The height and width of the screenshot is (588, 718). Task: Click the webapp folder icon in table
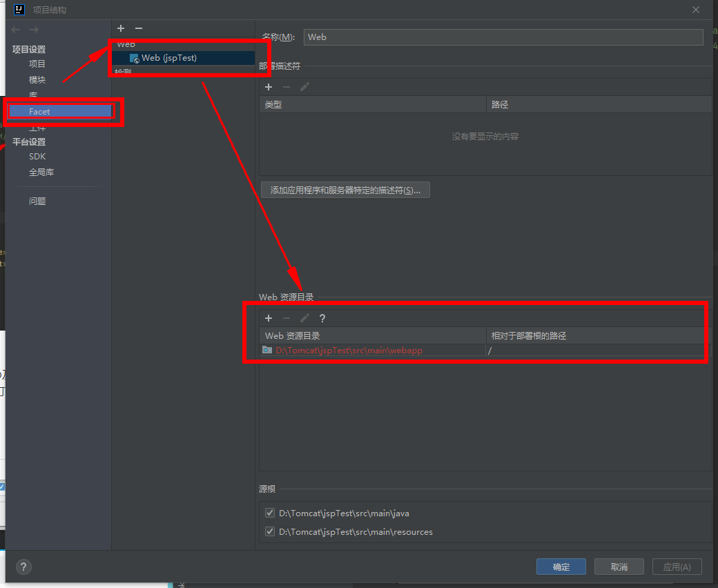click(x=267, y=351)
